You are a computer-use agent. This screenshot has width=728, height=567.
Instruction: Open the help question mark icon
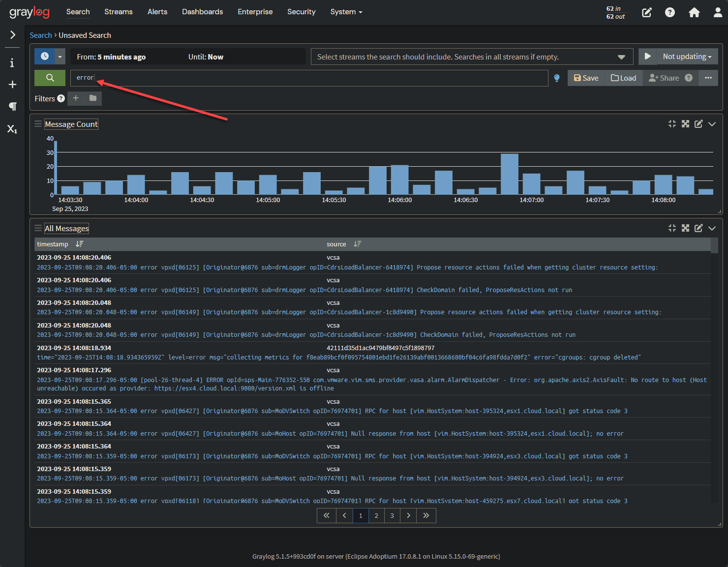(x=669, y=12)
